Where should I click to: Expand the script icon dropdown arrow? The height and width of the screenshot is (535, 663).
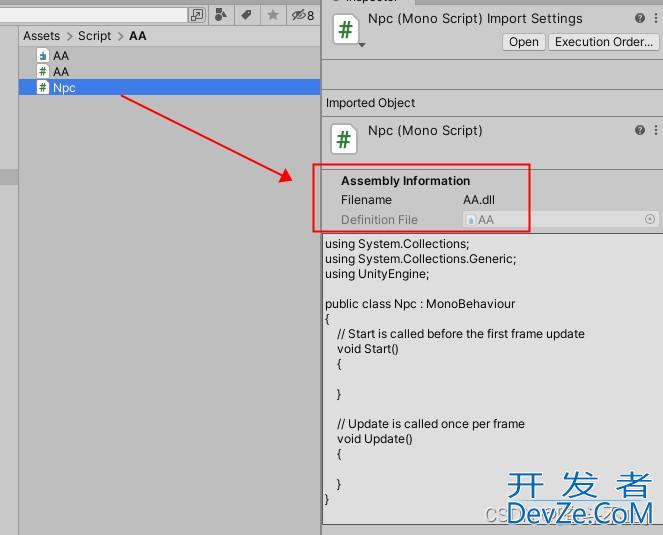point(362,44)
